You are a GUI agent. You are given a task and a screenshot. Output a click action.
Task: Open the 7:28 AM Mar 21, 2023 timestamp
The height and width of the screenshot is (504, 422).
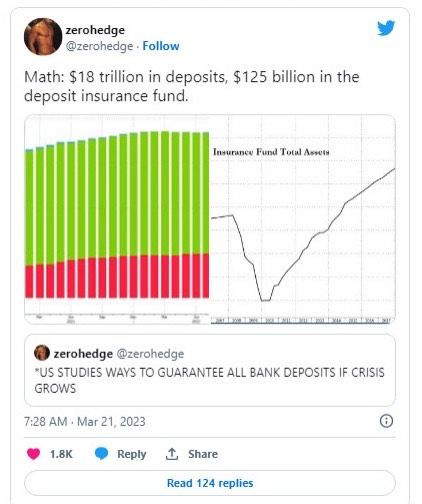click(x=85, y=422)
